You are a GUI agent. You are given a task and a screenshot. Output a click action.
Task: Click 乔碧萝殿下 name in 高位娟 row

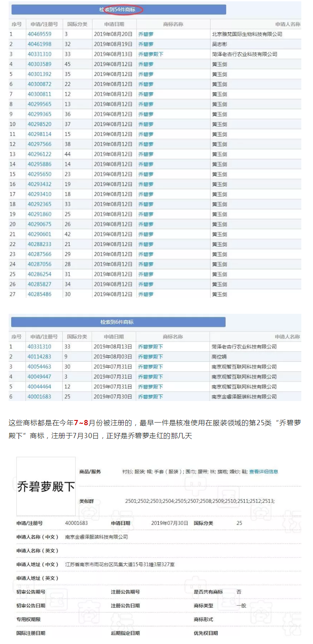point(150,357)
